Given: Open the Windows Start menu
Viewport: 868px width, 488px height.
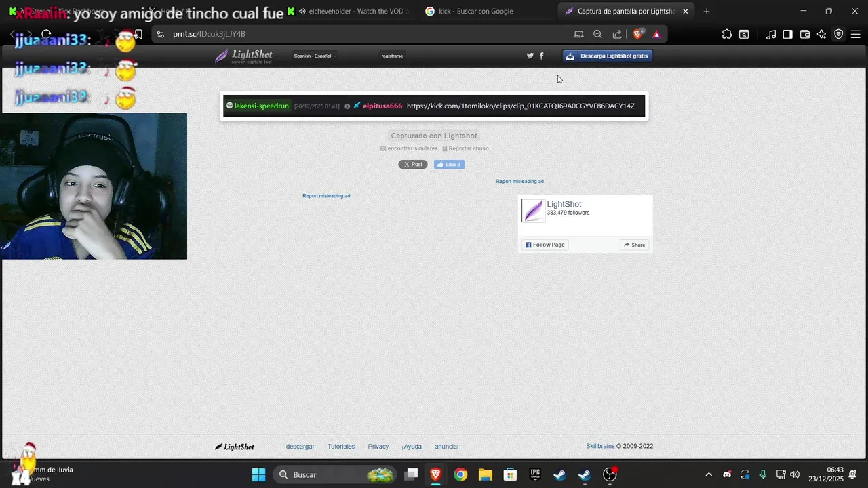Looking at the screenshot, I should coord(258,474).
